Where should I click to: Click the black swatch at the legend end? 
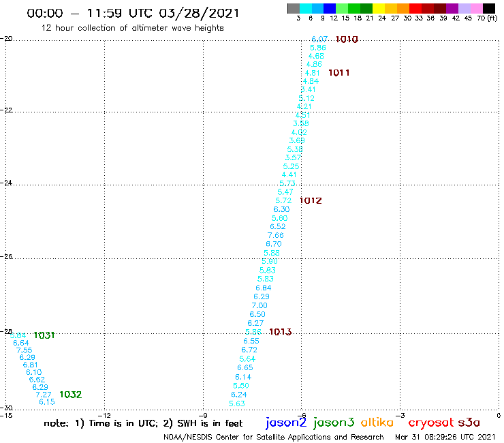489,8
